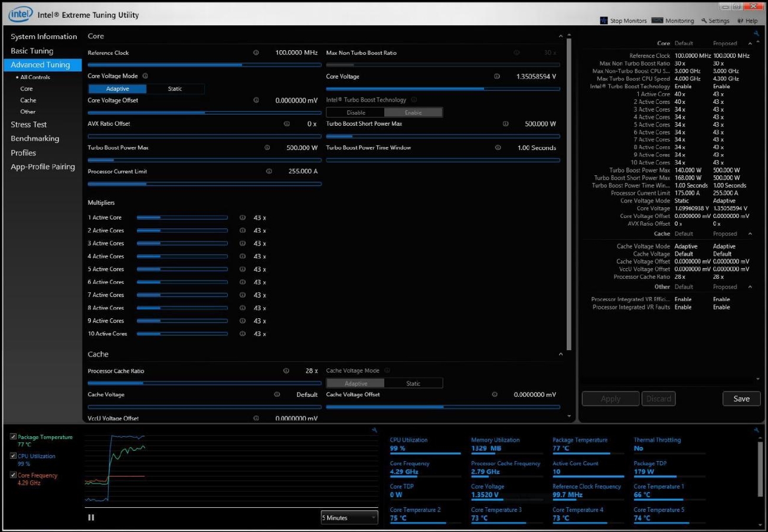Click info icon beside Turbo Boost Power Max
The height and width of the screenshot is (532, 768).
point(267,148)
